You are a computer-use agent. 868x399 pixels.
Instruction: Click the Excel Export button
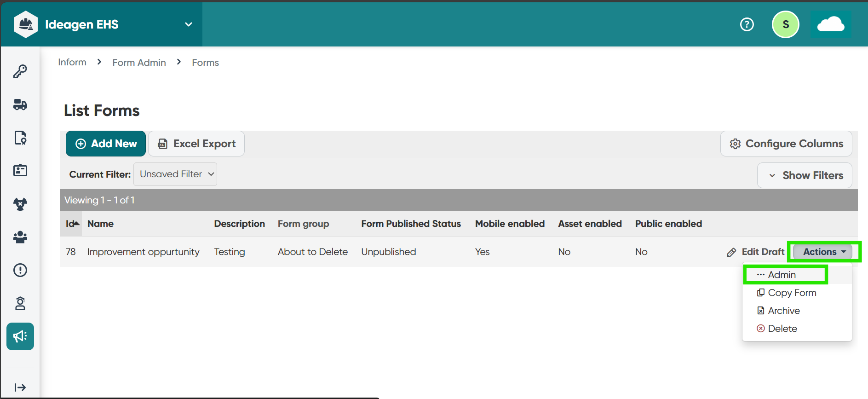point(196,144)
